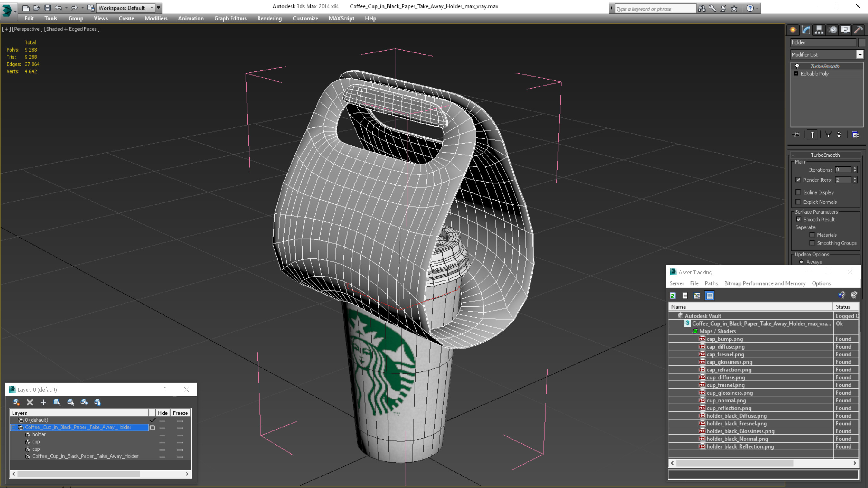Toggle Render Iters checkbox

[798, 180]
